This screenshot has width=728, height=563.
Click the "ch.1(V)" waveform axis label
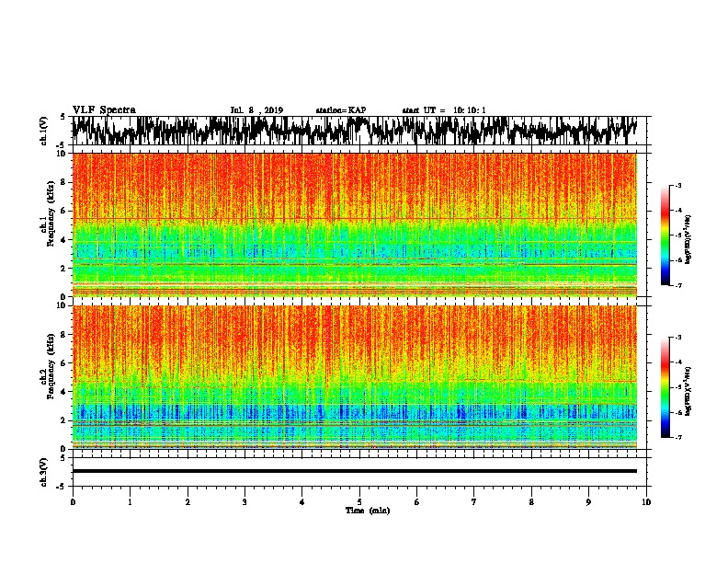pyautogui.click(x=44, y=131)
